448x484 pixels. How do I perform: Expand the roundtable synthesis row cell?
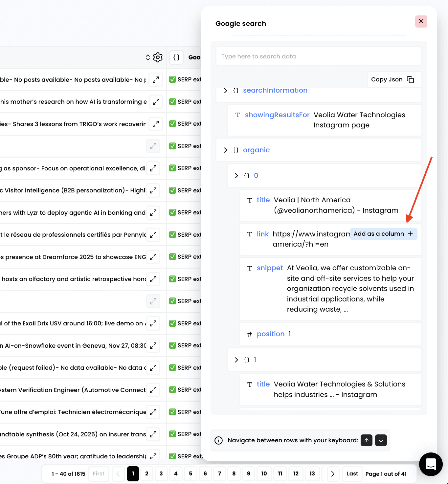pyautogui.click(x=153, y=434)
